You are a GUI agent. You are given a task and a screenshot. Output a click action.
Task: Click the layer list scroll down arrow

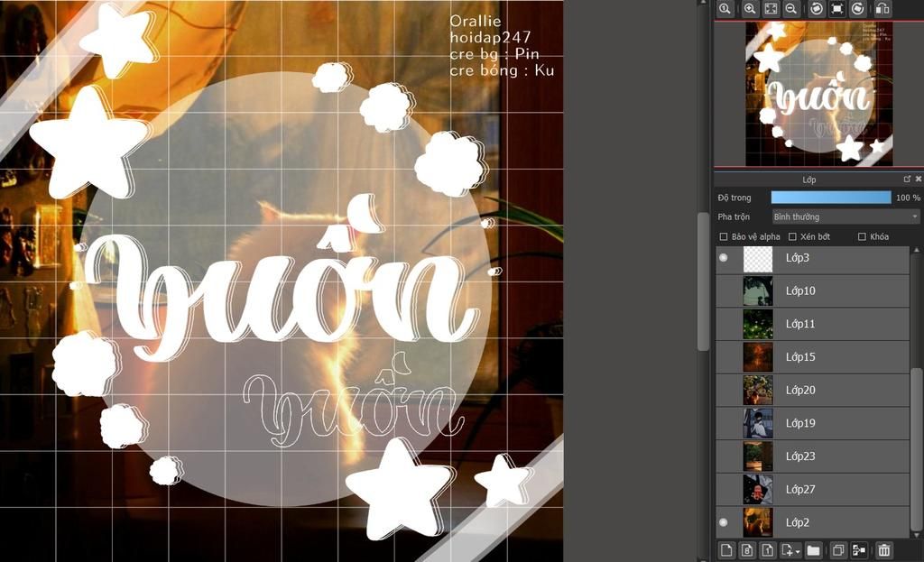point(916,534)
